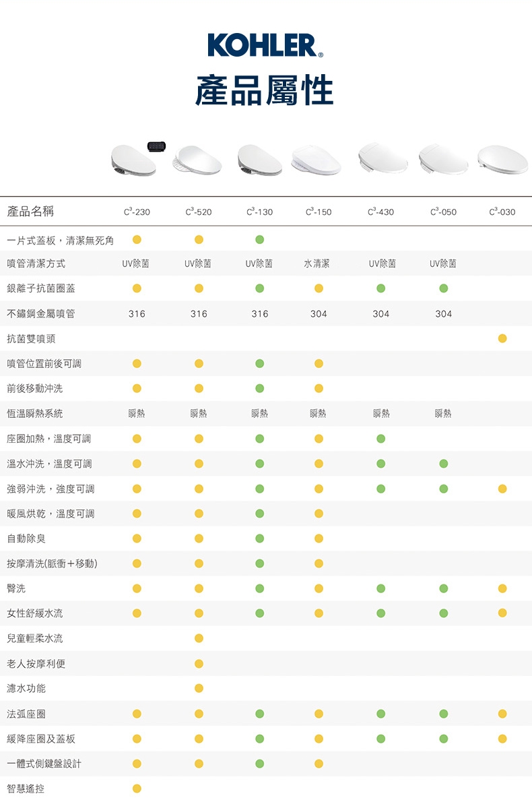This screenshot has width=532, height=800.
Task: Click the 產品名稱 header label
Action: pos(30,212)
